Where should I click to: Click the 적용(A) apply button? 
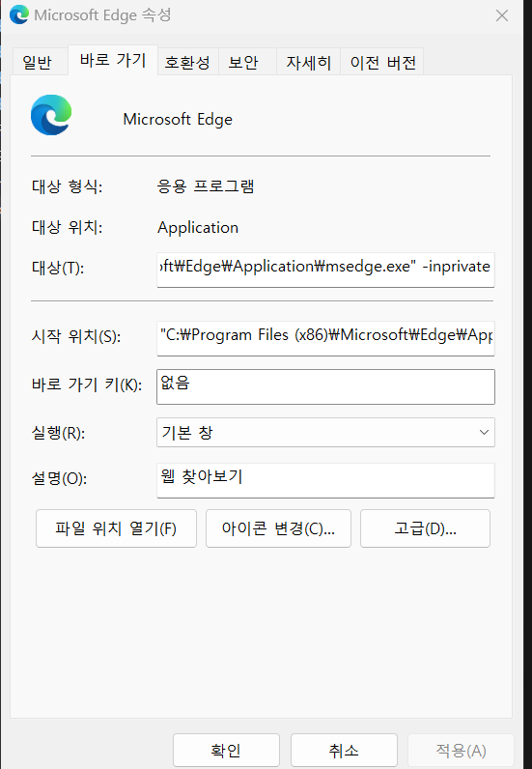(461, 750)
